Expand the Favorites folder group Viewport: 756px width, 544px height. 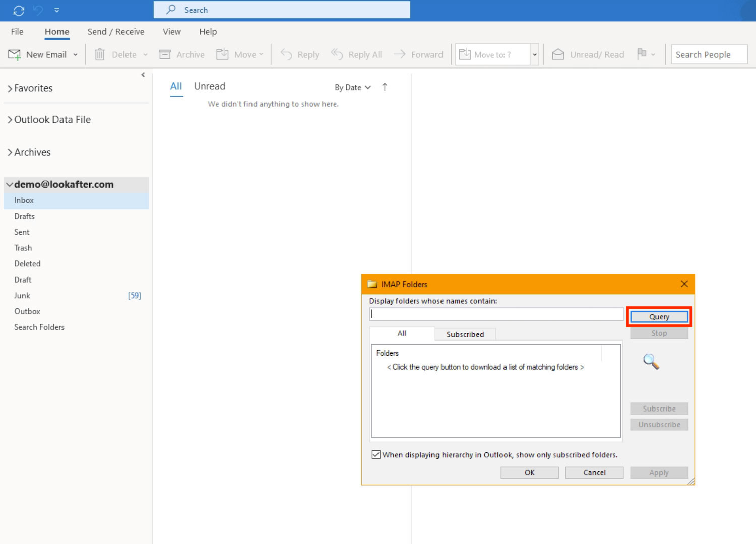[10, 89]
